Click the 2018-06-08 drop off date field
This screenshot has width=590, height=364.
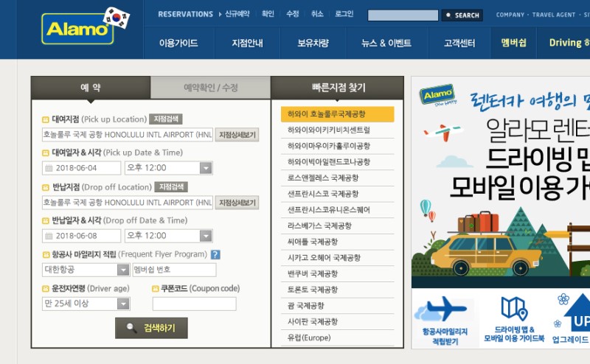pyautogui.click(x=82, y=236)
